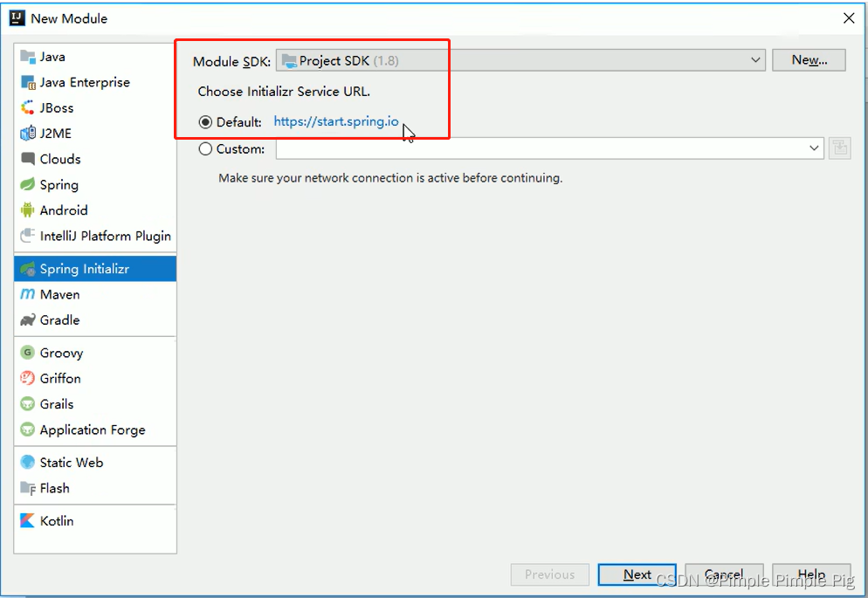
Task: Open the https://start.spring.io link
Action: pos(336,121)
